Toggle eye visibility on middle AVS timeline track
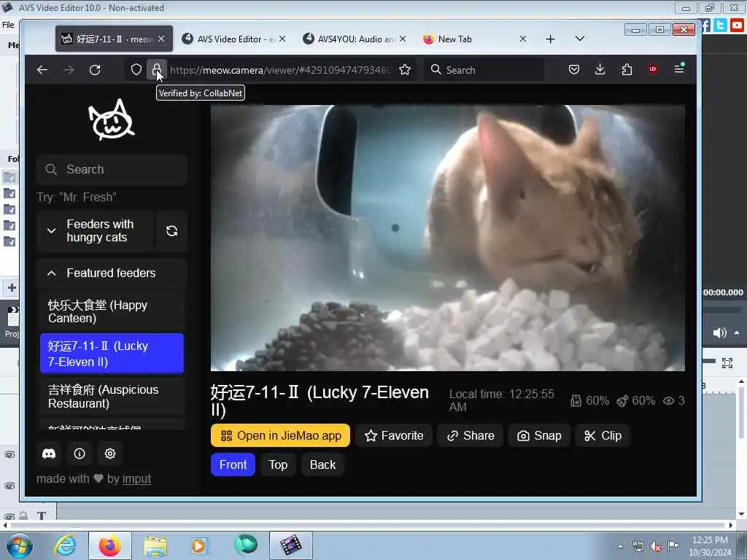Image resolution: width=747 pixels, height=560 pixels. pyautogui.click(x=9, y=486)
